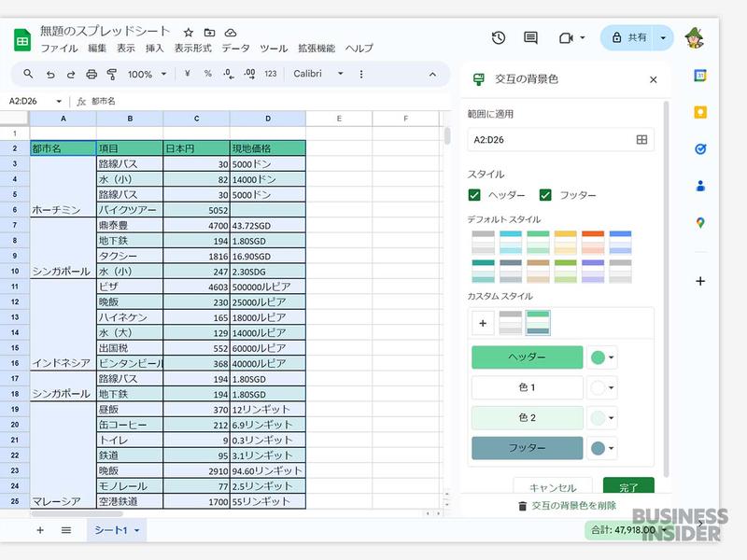Star the untitled spreadsheet

coord(188,32)
